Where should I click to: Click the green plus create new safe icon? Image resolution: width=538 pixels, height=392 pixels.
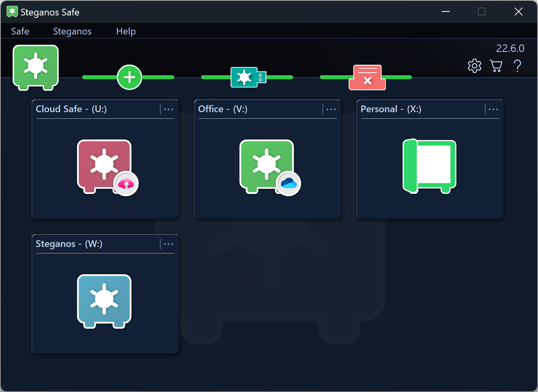[130, 77]
